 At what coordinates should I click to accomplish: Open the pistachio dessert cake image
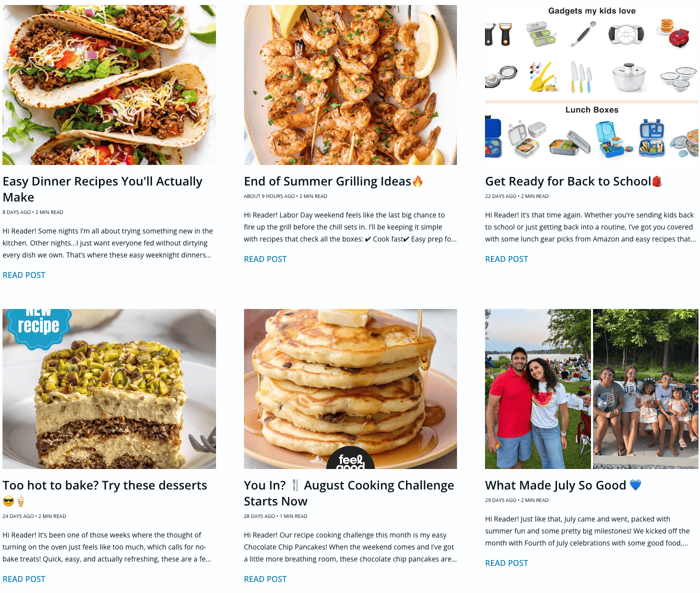click(109, 389)
